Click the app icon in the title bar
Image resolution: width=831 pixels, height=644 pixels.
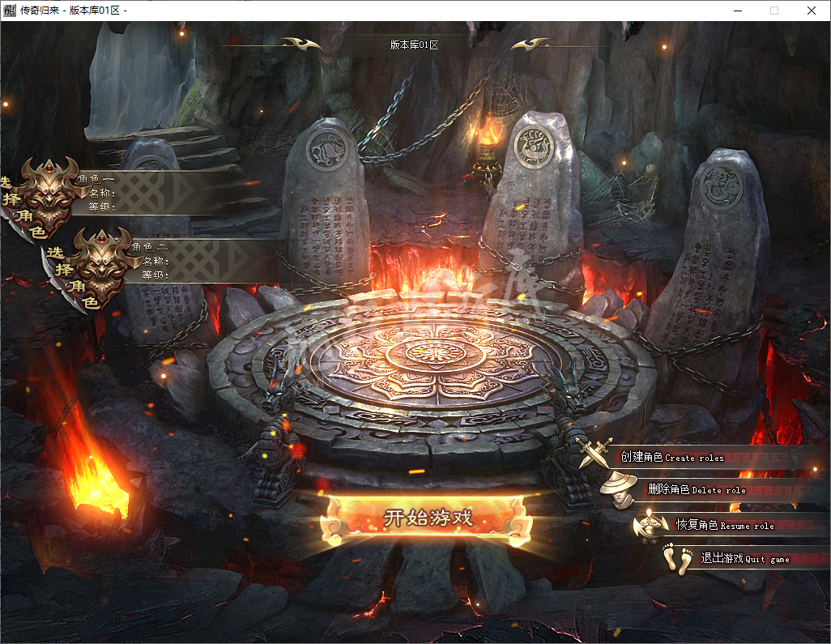[10, 10]
